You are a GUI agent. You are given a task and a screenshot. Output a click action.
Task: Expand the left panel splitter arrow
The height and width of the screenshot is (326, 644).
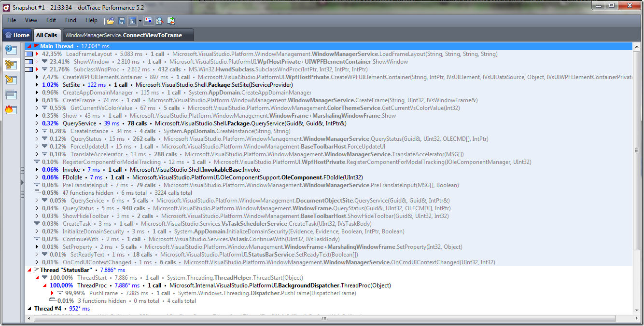click(22, 183)
